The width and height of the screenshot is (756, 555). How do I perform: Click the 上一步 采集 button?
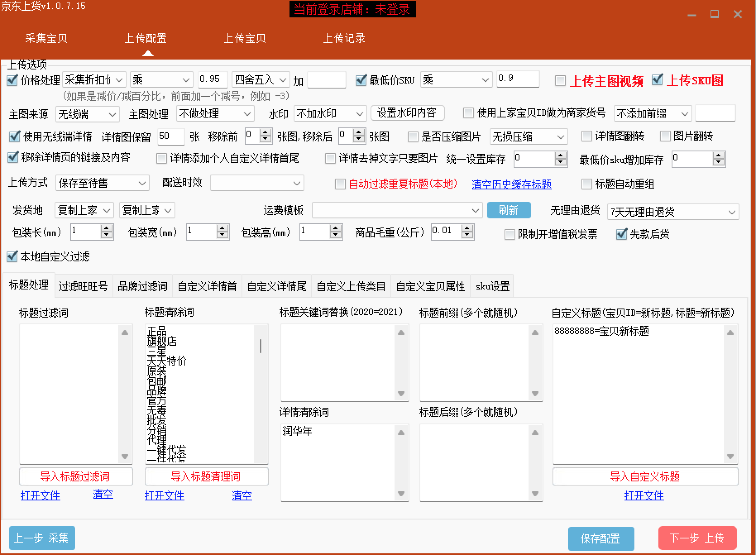tap(42, 538)
